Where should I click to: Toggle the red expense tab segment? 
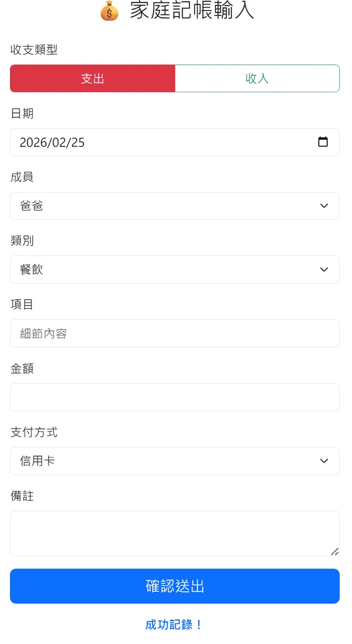click(x=92, y=78)
